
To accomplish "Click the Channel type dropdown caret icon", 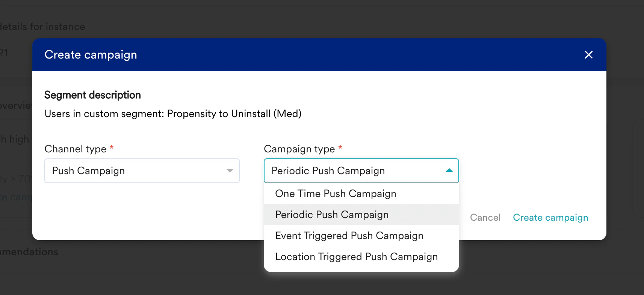I will point(230,171).
